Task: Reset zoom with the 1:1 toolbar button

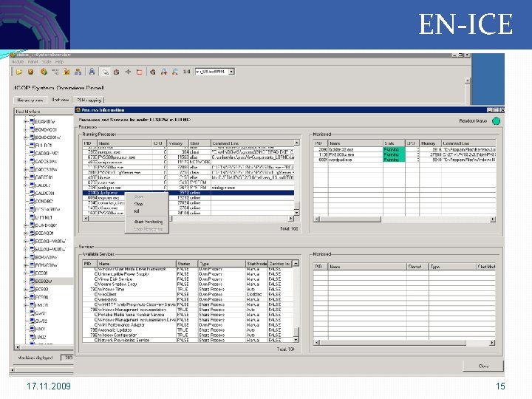Action: click(187, 72)
